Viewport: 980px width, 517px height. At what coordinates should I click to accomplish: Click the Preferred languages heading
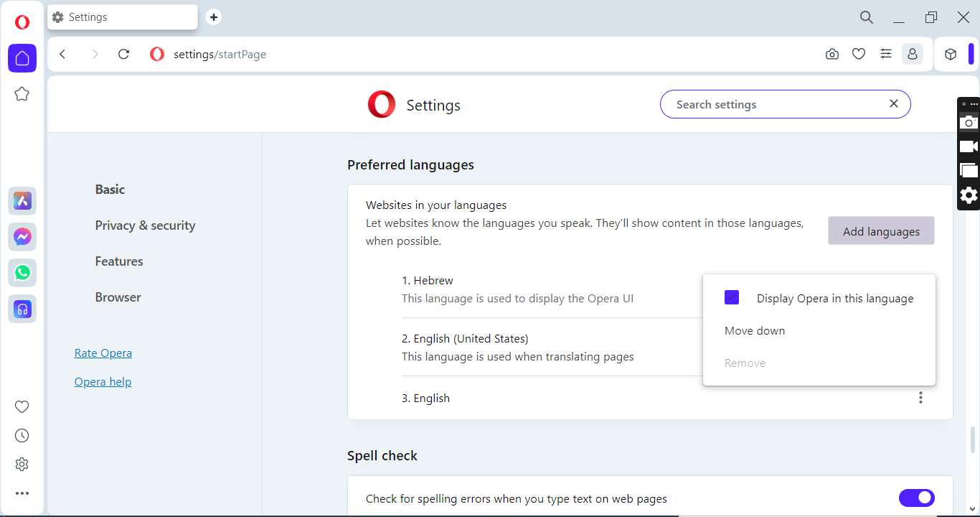410,165
